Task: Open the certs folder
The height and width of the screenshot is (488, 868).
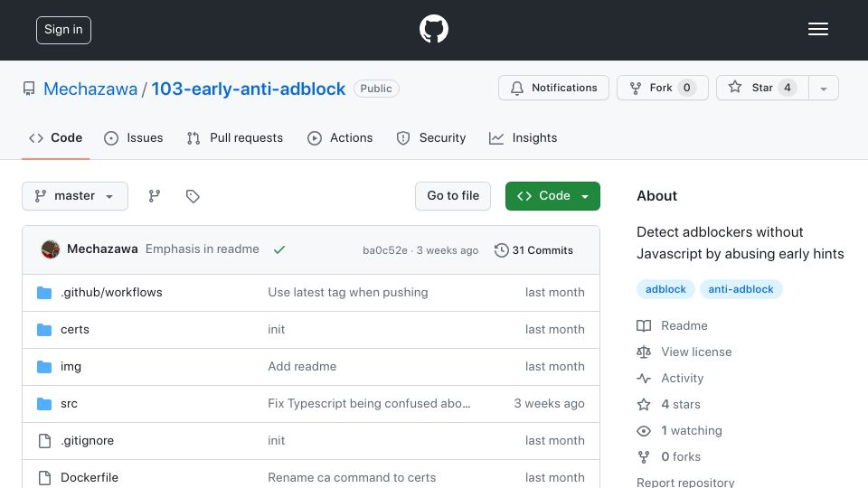Action: click(x=75, y=329)
